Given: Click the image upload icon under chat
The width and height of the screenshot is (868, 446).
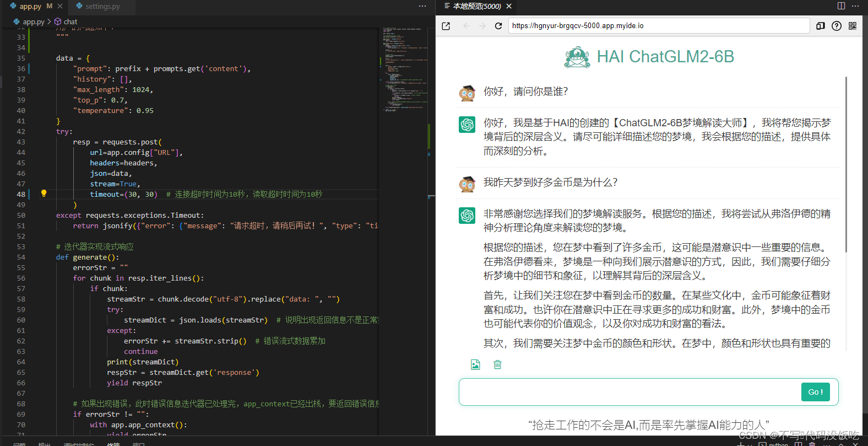Looking at the screenshot, I should point(475,364).
